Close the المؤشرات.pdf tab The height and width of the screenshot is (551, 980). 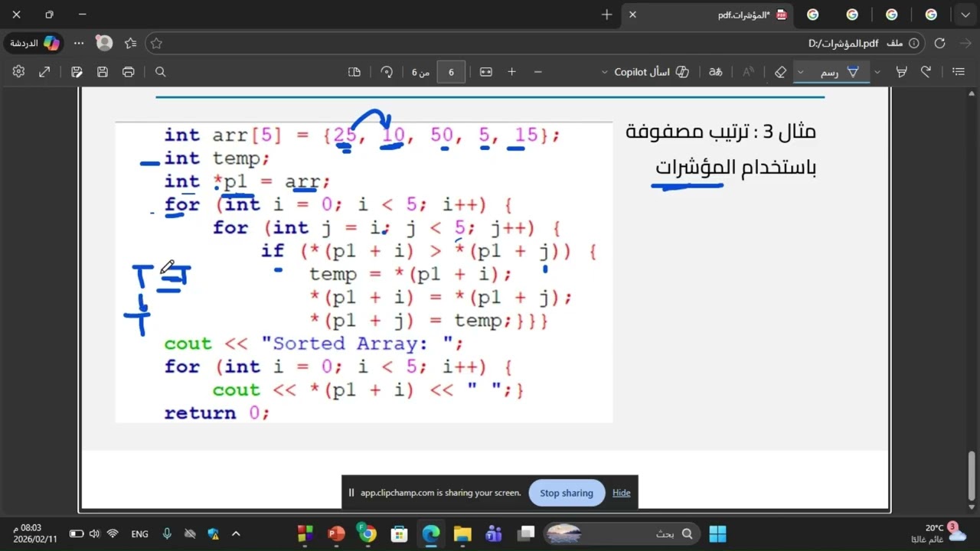[x=632, y=15]
